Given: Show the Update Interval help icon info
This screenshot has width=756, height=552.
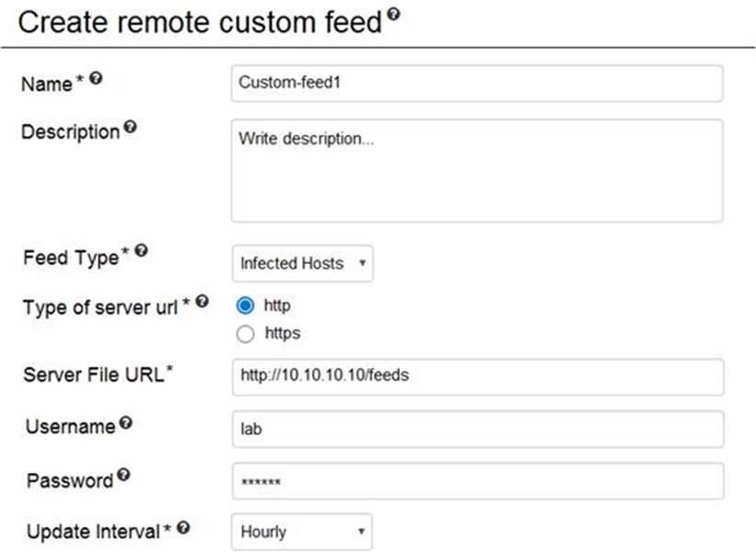Looking at the screenshot, I should [183, 528].
